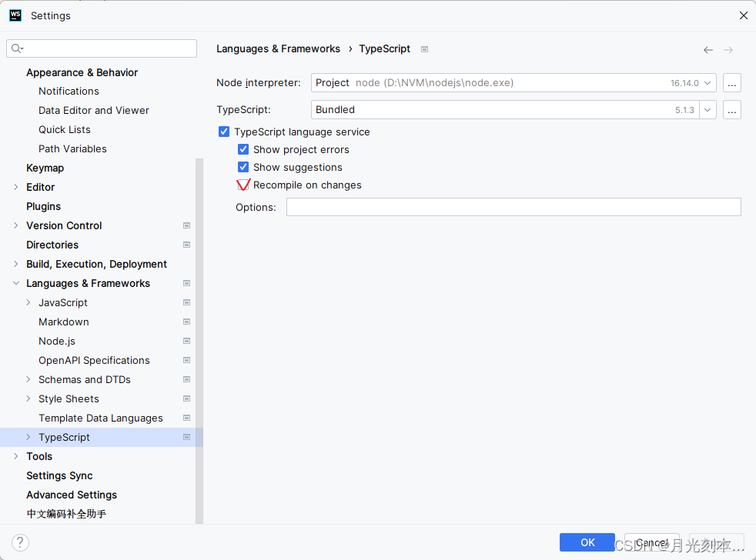Image resolution: width=756 pixels, height=560 pixels.
Task: Expand Build, Execution, Deployment node
Action: point(16,264)
